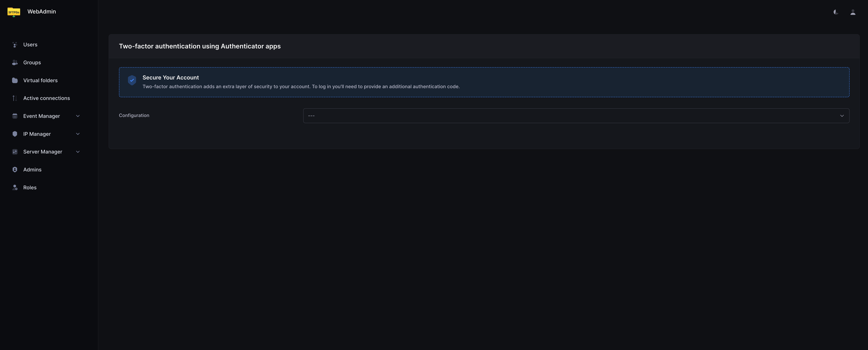Viewport: 868px width, 350px height.
Task: Click the Admins shield icon
Action: click(x=15, y=170)
